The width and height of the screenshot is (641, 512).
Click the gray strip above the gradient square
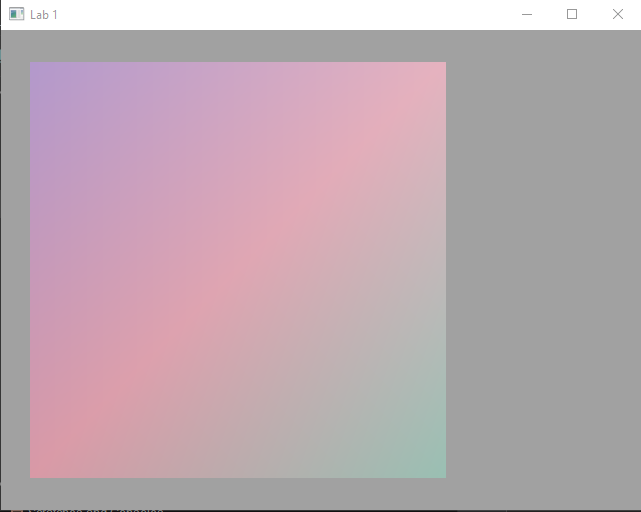coord(238,46)
